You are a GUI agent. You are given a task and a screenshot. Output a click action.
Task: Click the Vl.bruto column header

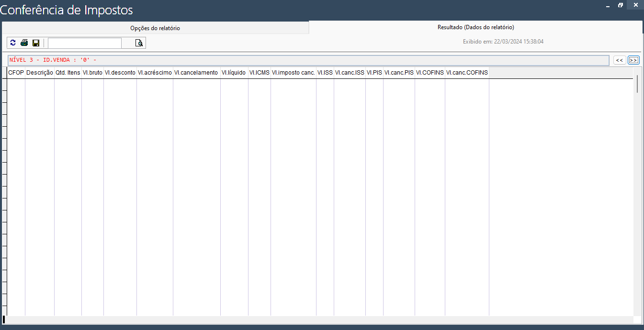[x=92, y=73]
